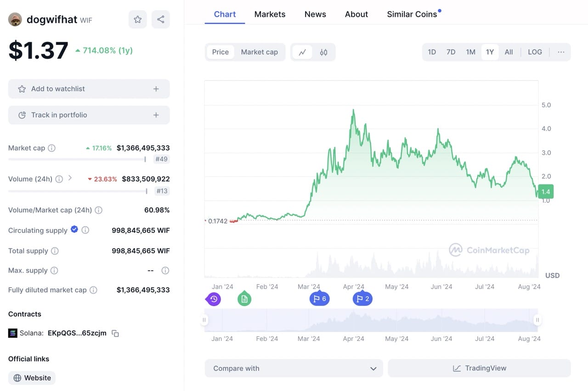Expand Volume (24h) details chevron

70,178
